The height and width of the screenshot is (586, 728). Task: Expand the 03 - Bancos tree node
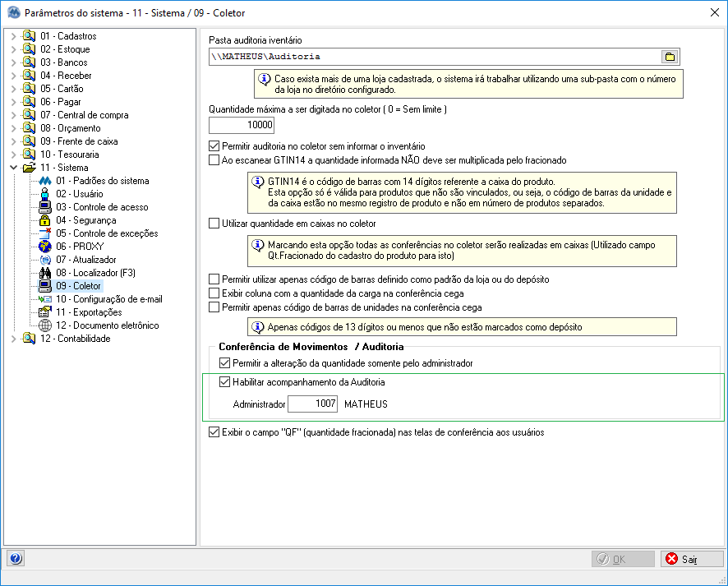pyautogui.click(x=13, y=62)
